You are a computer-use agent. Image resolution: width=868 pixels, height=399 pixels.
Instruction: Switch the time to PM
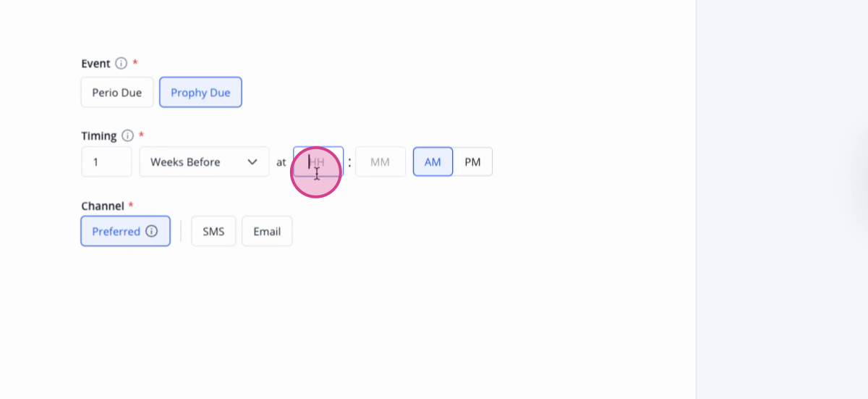(472, 161)
